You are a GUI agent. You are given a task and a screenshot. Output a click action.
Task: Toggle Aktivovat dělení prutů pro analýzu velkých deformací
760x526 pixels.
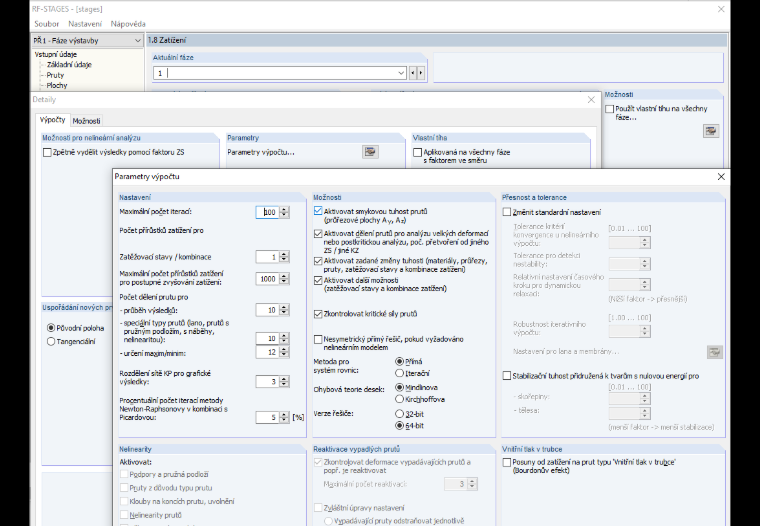[x=318, y=233]
